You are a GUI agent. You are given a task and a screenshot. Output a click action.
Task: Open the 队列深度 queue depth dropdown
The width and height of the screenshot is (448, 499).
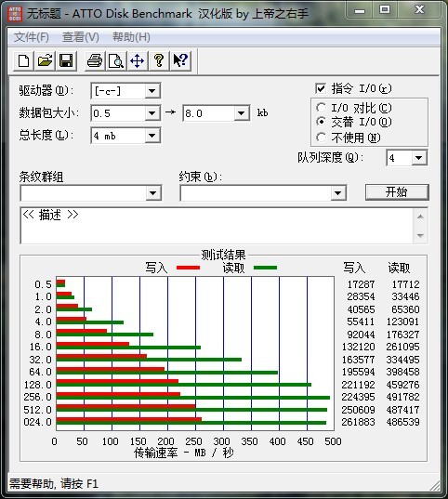point(418,158)
